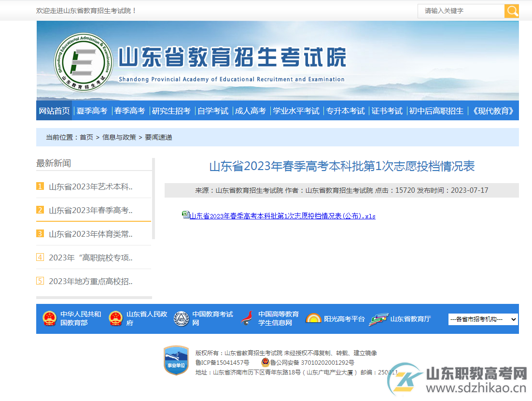Visit the 中华人民共和国教育部 footer link

click(81, 318)
